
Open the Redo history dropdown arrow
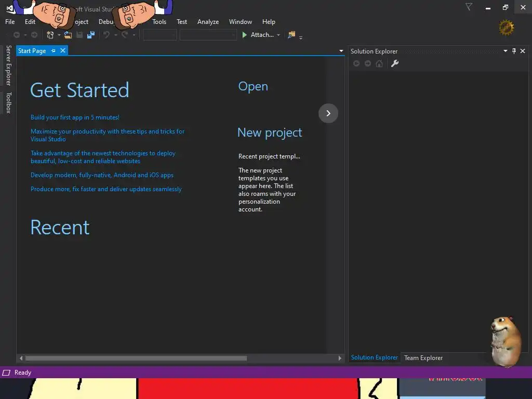point(134,35)
